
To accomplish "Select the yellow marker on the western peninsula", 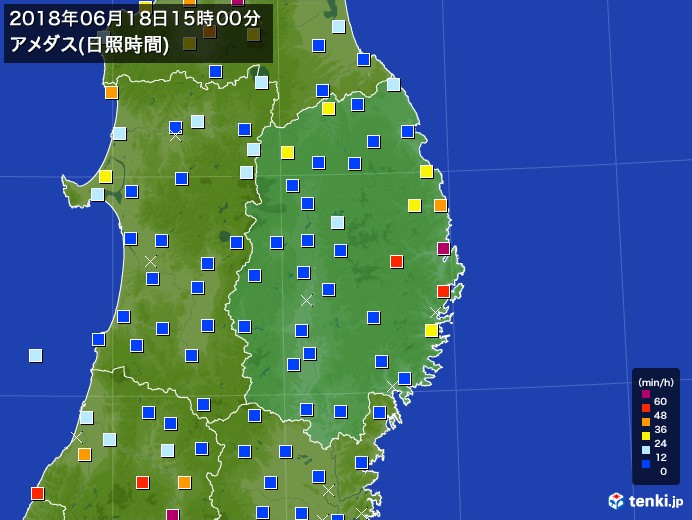I will pos(105,177).
